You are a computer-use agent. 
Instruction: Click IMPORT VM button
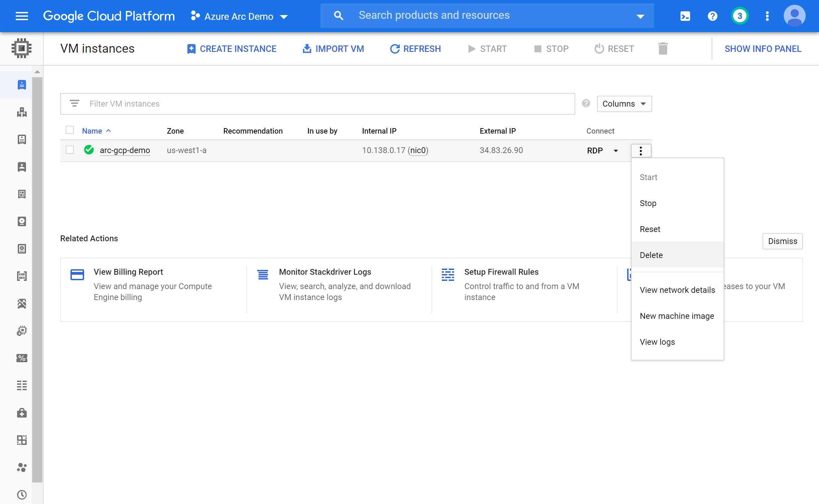pos(333,49)
